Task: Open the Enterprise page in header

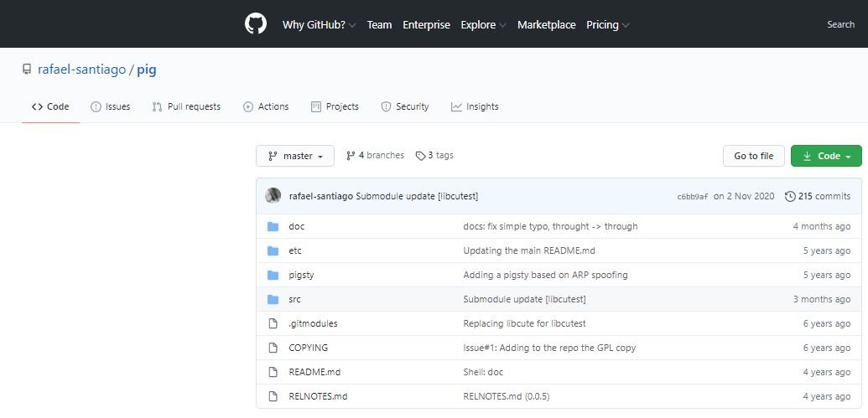Action: tap(426, 25)
